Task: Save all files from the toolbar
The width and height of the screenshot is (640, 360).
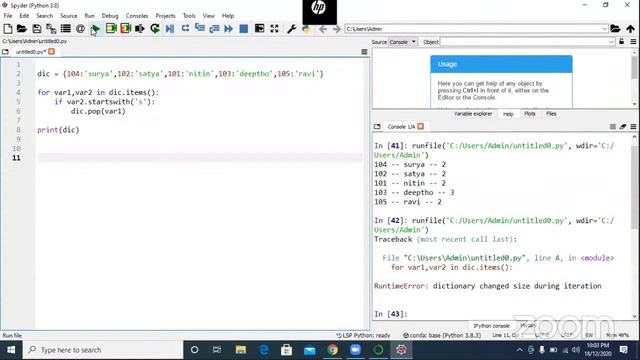Action: point(51,29)
